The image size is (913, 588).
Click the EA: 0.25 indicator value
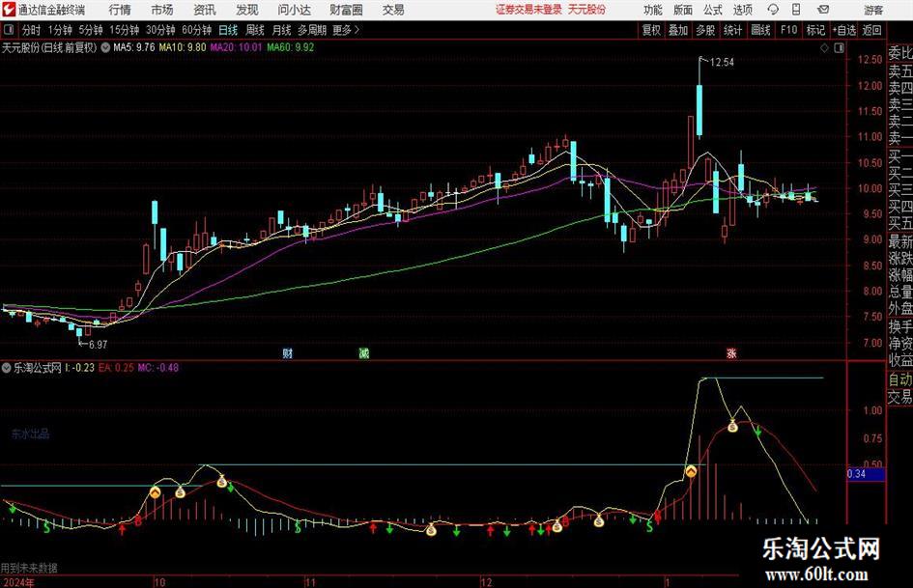[x=116, y=368]
